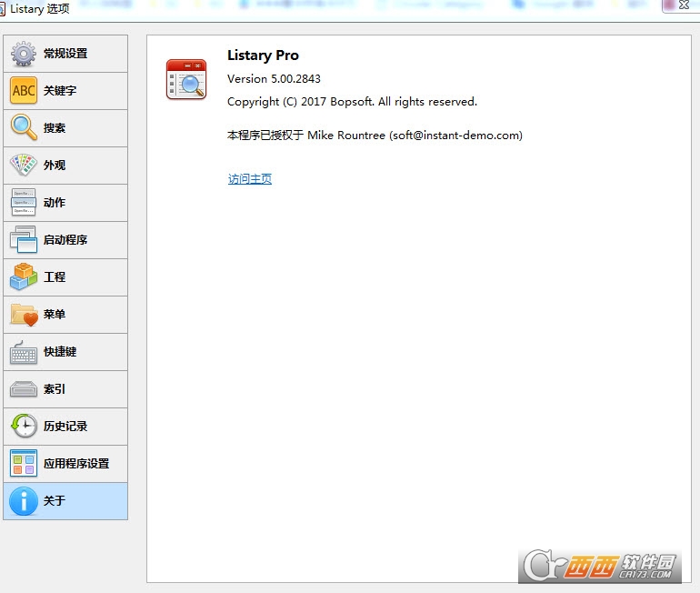The width and height of the screenshot is (700, 593).
Task: Click the 动作 actions list icon
Action: click(24, 202)
